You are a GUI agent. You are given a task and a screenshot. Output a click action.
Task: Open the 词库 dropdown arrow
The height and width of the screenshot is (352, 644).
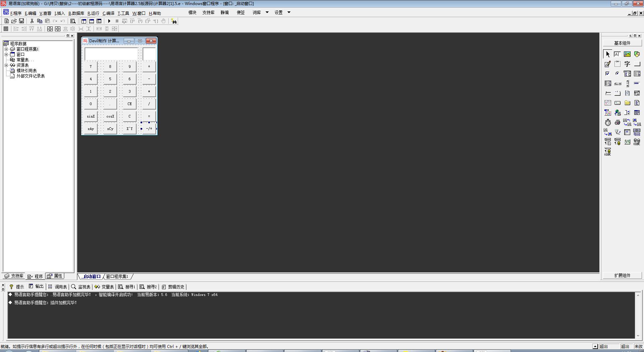tap(267, 12)
